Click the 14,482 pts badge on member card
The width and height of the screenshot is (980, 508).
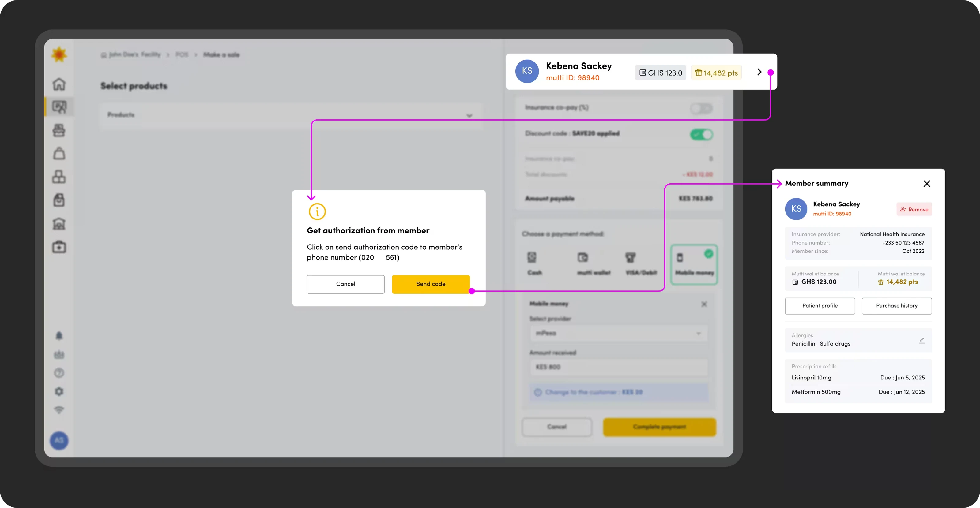coord(716,73)
